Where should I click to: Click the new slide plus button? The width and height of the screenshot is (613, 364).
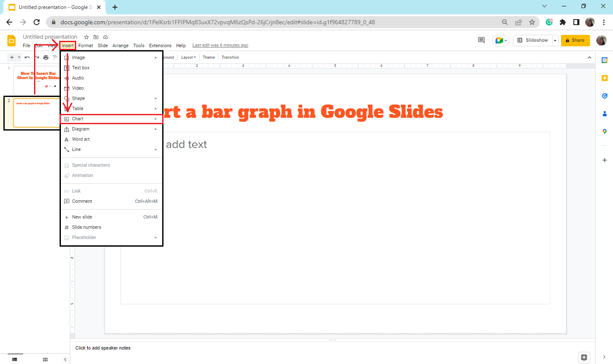click(12, 57)
